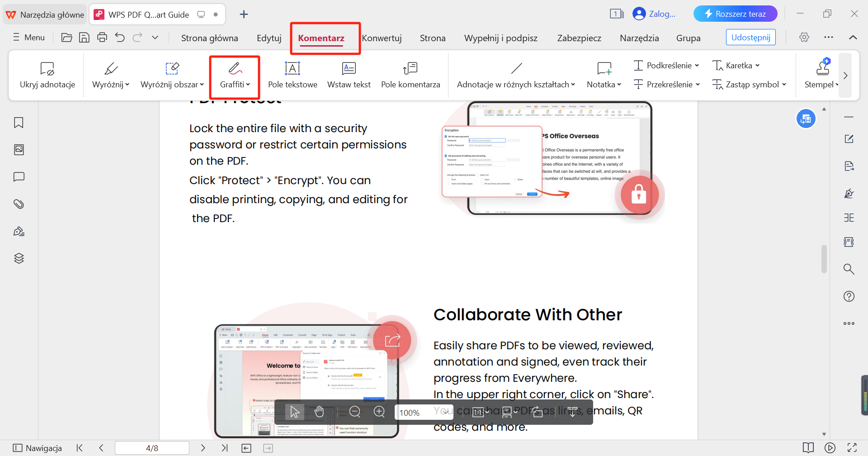Click the blue translate floating button
868x456 pixels.
pyautogui.click(x=806, y=119)
